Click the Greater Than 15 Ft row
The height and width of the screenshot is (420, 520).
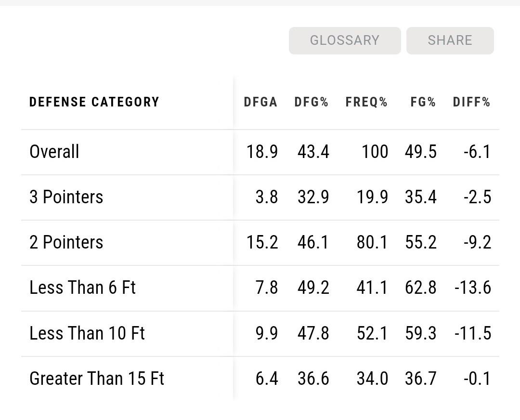pyautogui.click(x=97, y=379)
